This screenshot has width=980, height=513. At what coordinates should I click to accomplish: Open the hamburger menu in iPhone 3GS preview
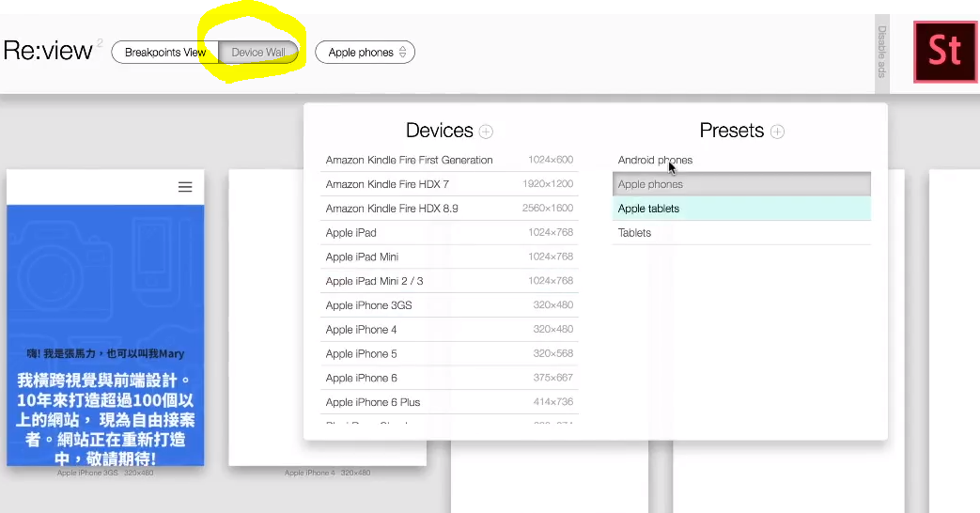pos(185,187)
